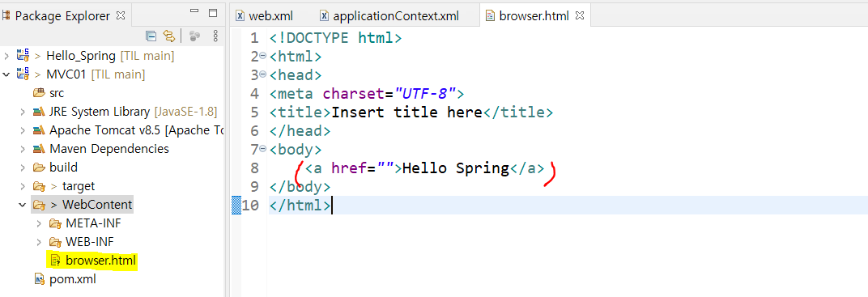Click the charset "UTF-8" attribute value
Viewport: 868px width, 297px height.
424,93
